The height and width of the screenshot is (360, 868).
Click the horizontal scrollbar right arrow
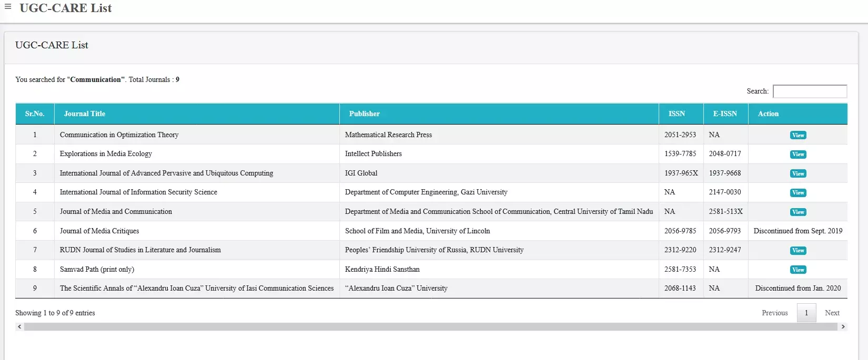tap(843, 327)
